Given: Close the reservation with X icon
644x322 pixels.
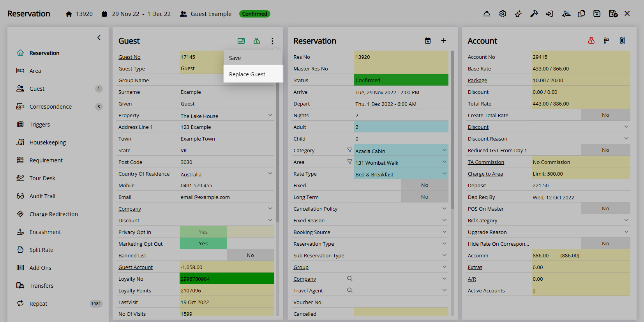Looking at the screenshot, I should tap(627, 14).
